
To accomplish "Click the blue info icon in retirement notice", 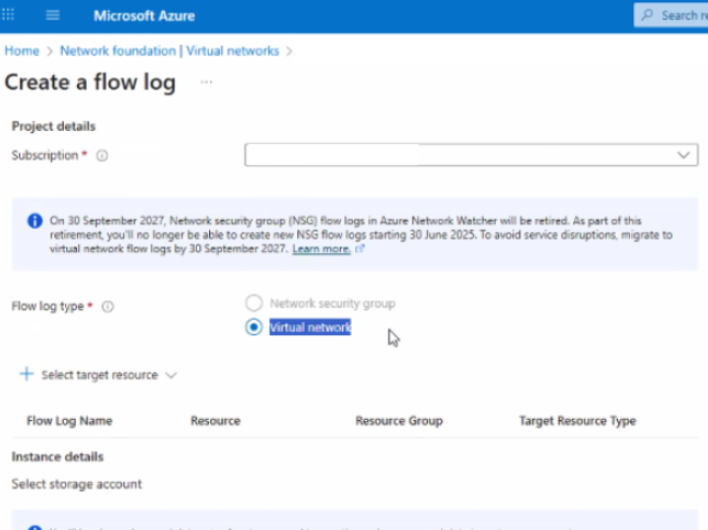I will pyautogui.click(x=35, y=221).
